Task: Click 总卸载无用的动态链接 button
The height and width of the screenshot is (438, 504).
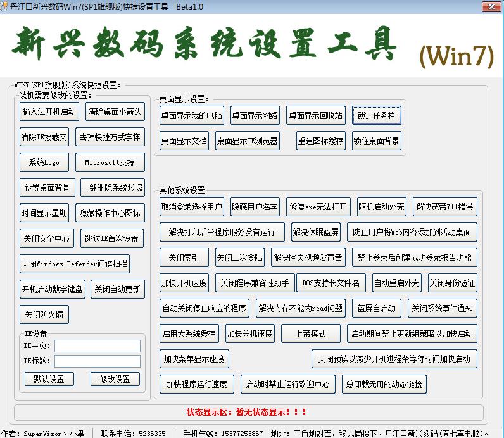Action: pyautogui.click(x=384, y=384)
